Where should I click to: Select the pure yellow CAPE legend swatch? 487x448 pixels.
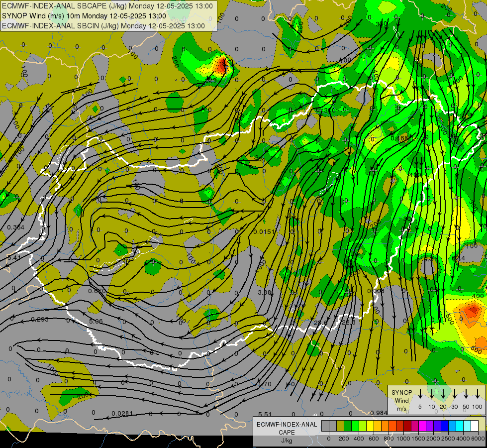(x=370, y=426)
